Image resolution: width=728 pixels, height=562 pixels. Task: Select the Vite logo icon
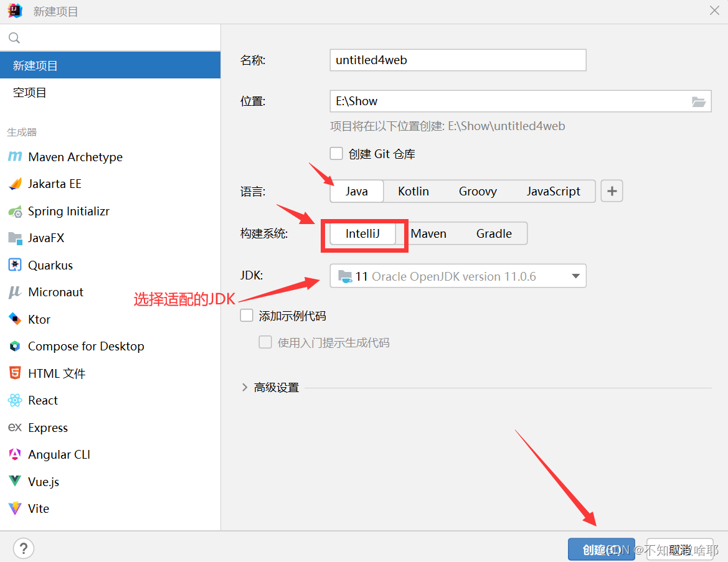tap(15, 508)
